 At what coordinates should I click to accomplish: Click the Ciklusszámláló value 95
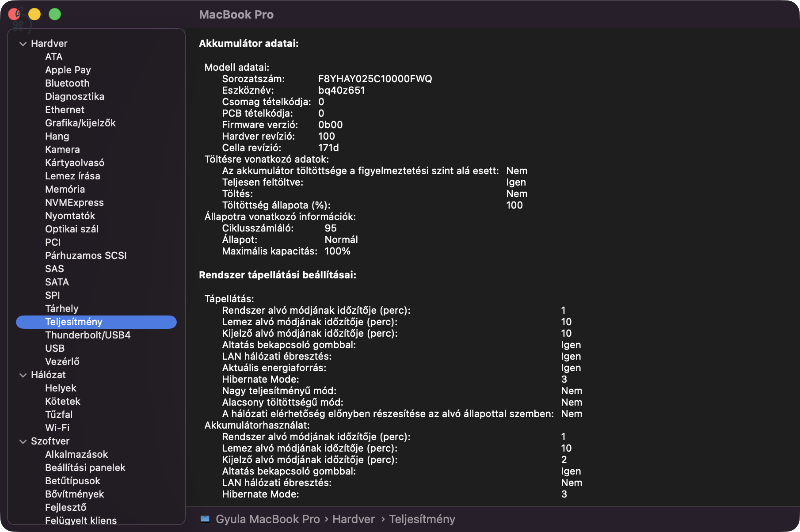click(x=331, y=228)
